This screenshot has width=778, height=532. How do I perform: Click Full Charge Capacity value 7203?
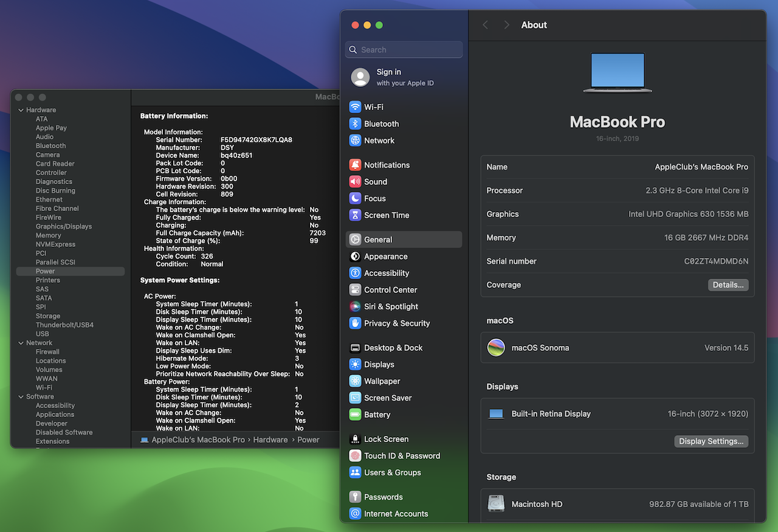[x=318, y=233]
